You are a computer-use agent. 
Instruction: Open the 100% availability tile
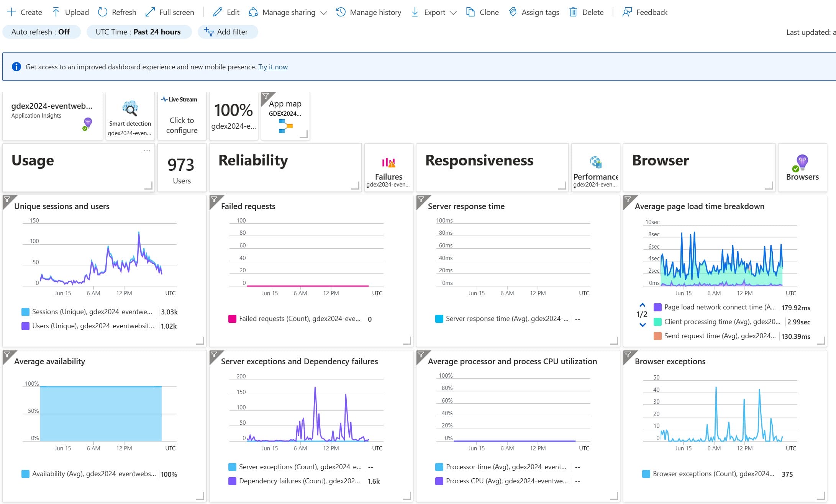[234, 116]
